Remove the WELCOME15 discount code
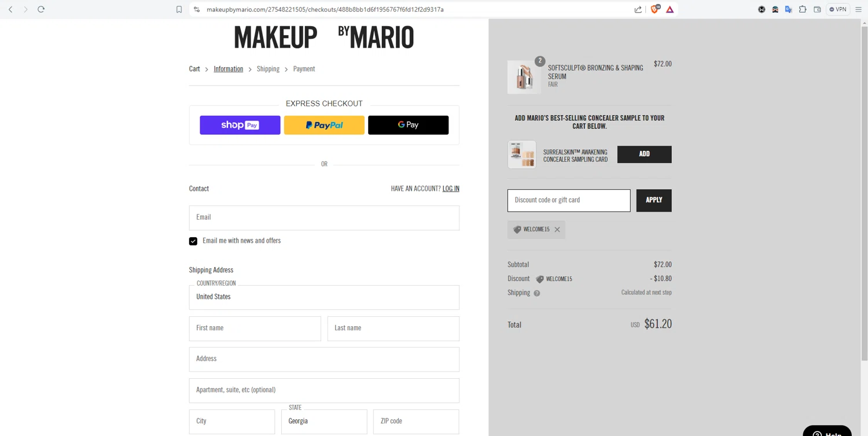This screenshot has height=436, width=868. tap(557, 230)
